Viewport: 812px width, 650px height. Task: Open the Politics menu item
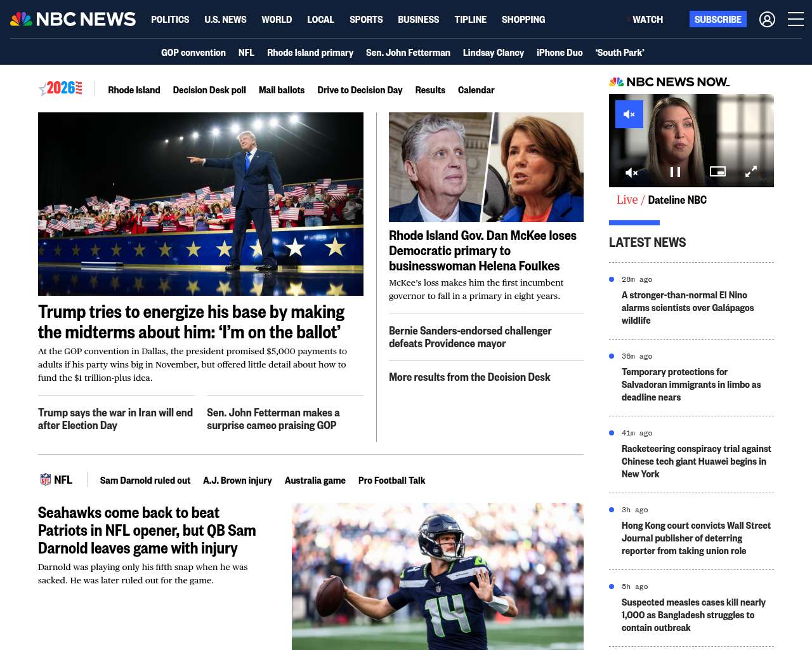(x=170, y=20)
